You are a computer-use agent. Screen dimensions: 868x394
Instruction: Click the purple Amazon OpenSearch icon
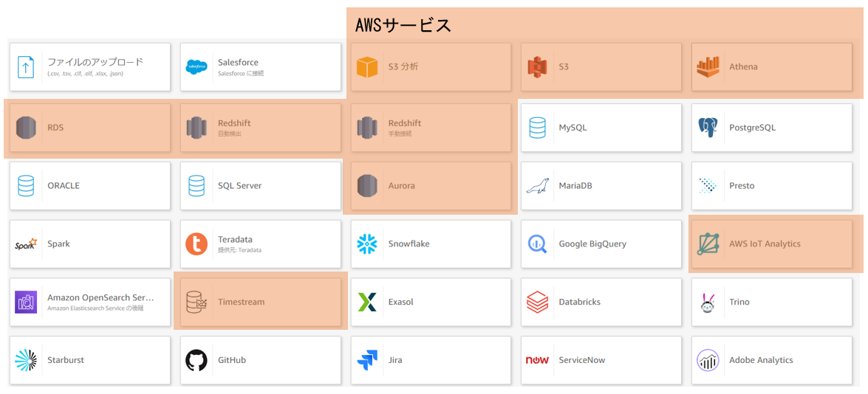26,302
